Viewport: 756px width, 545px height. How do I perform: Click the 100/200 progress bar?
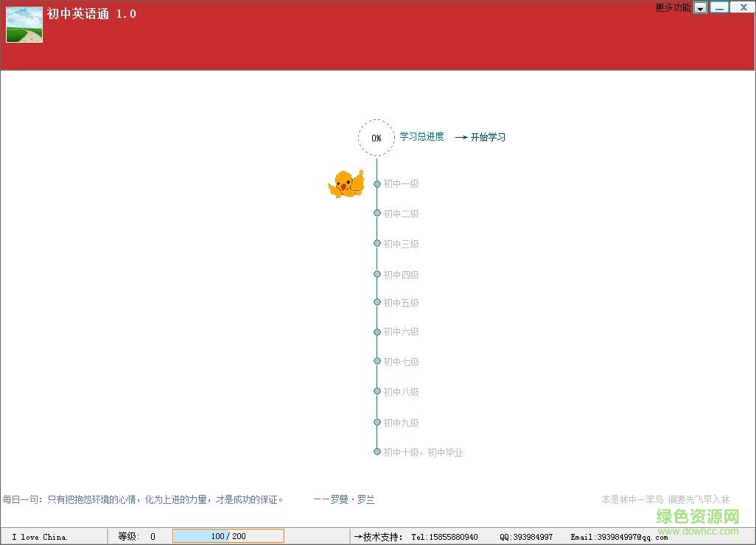click(228, 536)
